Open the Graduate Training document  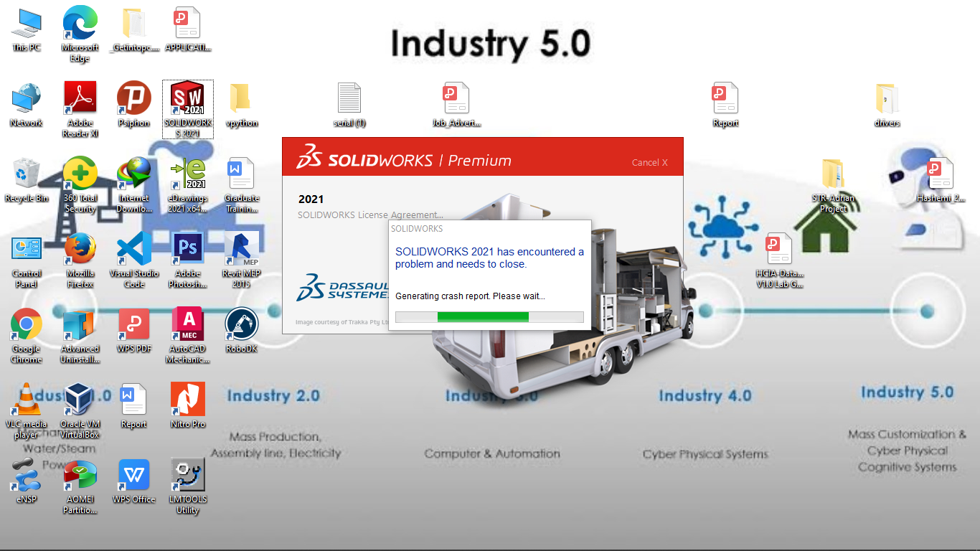242,184
